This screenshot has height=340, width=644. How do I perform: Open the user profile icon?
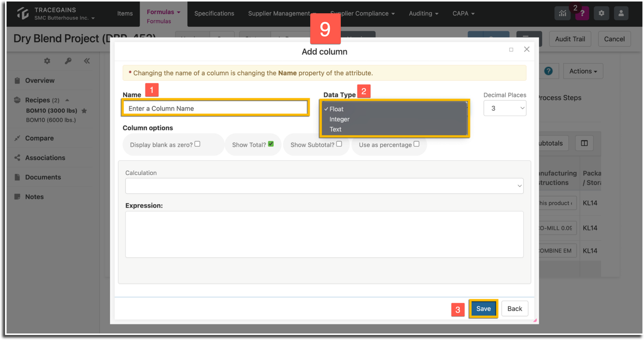pyautogui.click(x=621, y=14)
